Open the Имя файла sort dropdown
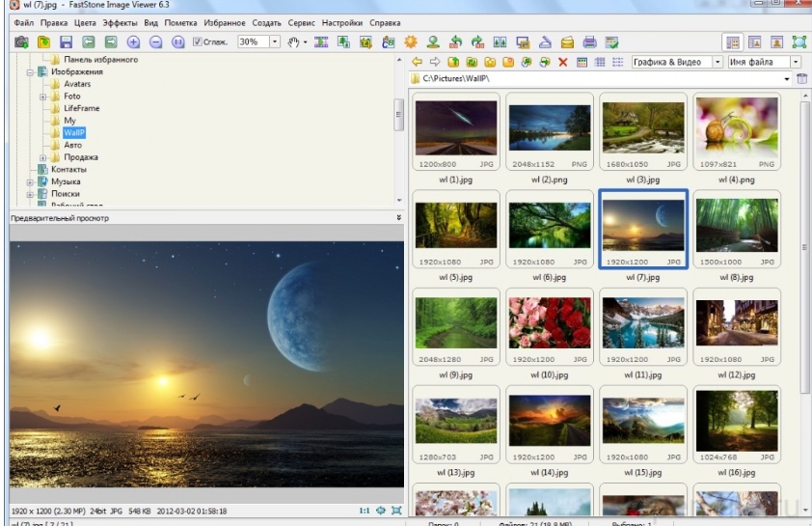Viewport: 812px width, 526px height. point(796,62)
